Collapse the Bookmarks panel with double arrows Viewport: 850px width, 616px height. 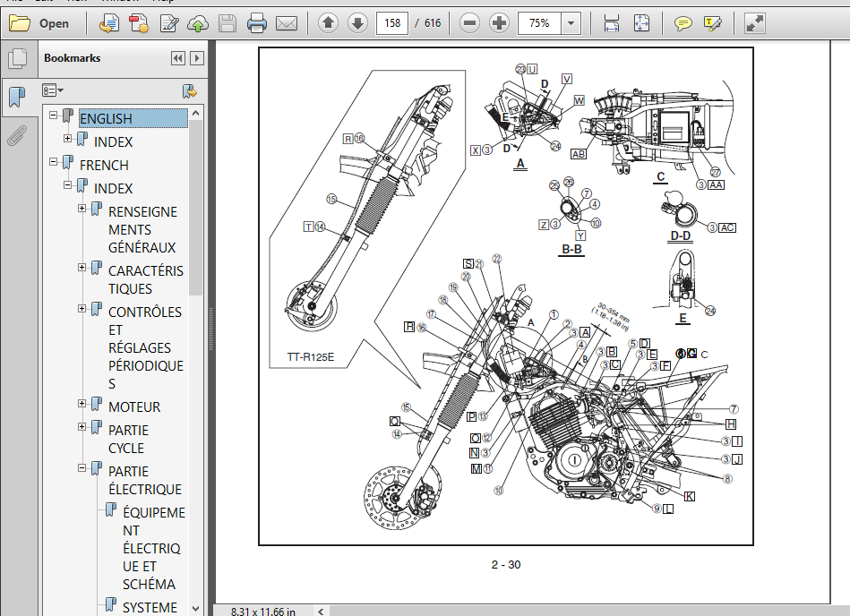tap(178, 58)
